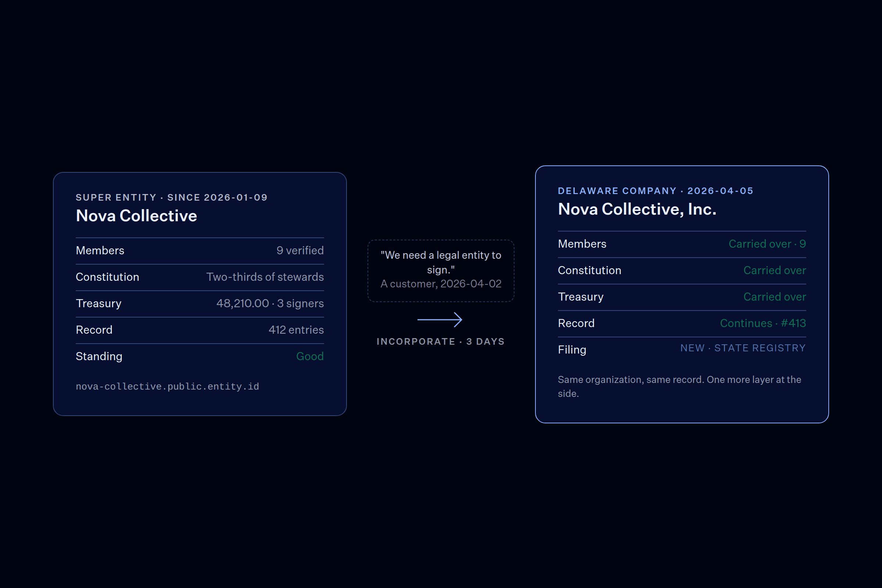Click the 'Standing' row label

99,356
